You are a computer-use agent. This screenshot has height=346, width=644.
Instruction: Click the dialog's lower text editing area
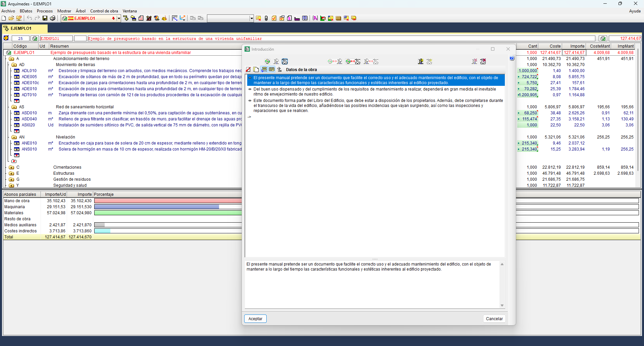tap(372, 284)
